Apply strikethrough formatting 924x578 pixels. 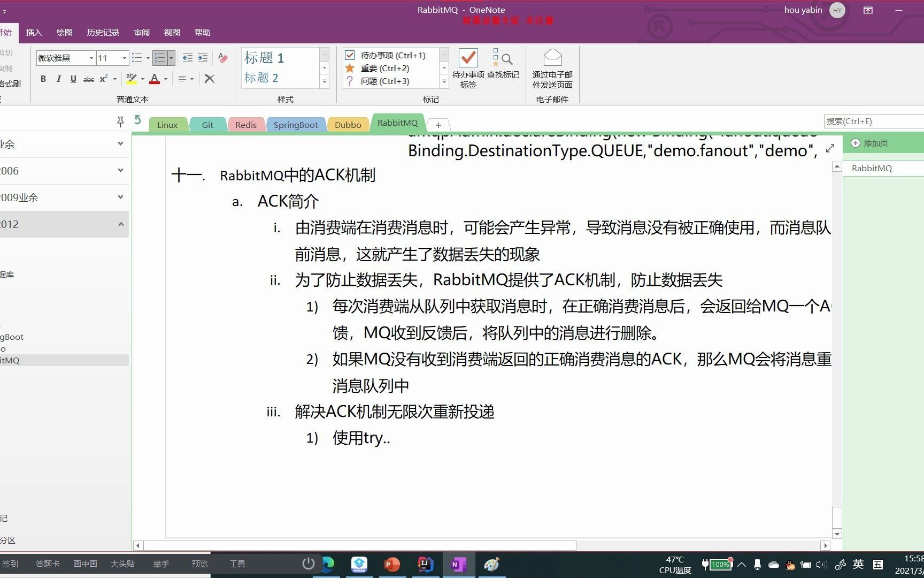[x=89, y=79]
